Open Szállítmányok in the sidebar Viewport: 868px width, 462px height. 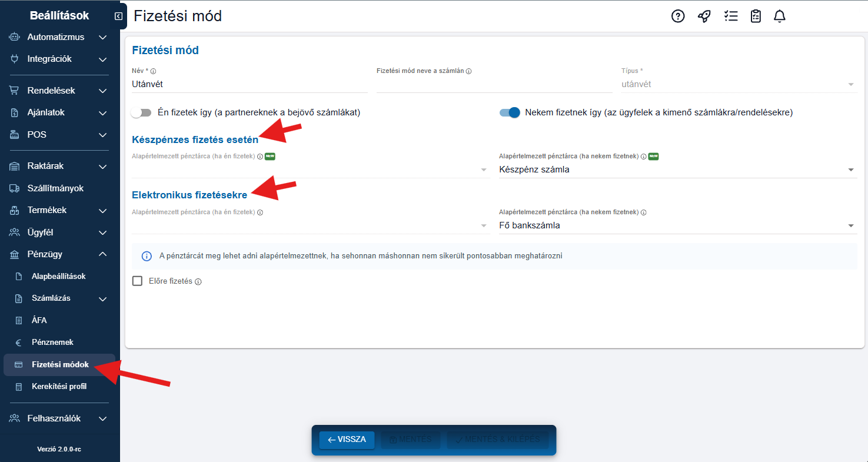(55, 188)
